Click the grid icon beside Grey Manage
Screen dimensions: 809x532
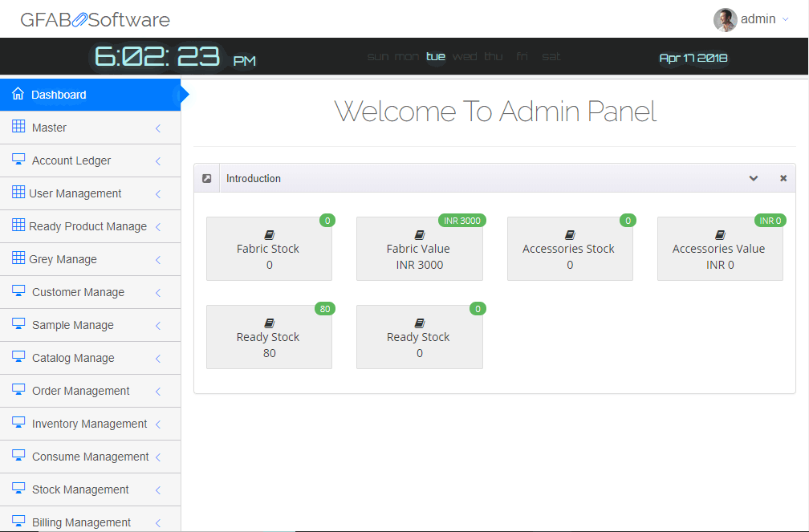pos(18,258)
